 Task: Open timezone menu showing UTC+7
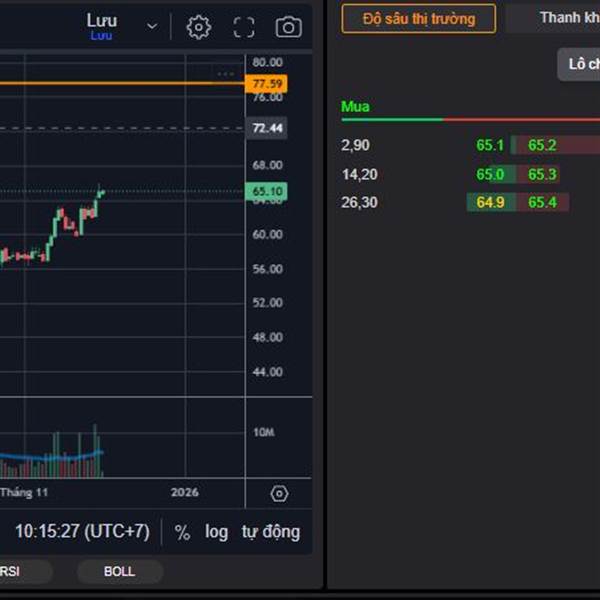click(x=82, y=532)
